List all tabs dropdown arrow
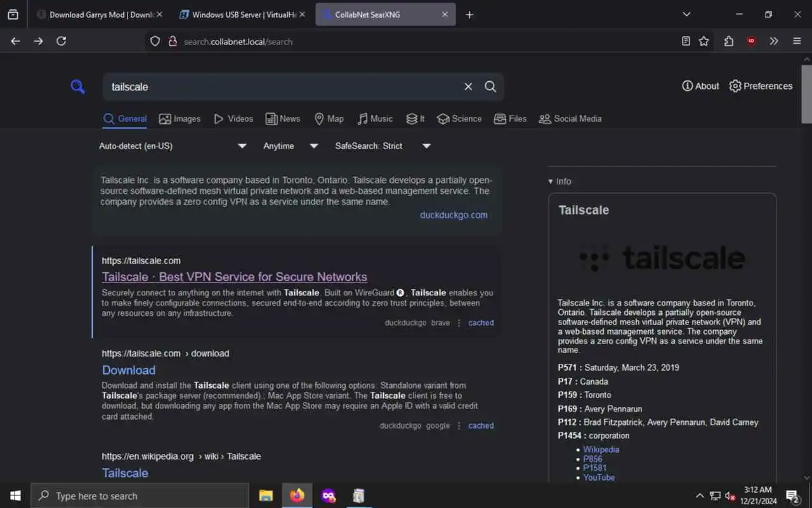 686,14
